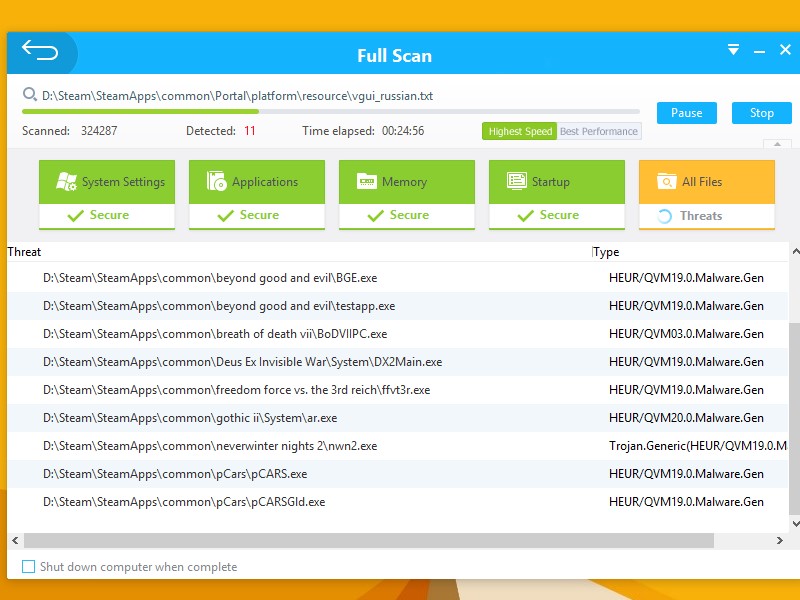Click the horizontal scrollbar thumb

(369, 540)
